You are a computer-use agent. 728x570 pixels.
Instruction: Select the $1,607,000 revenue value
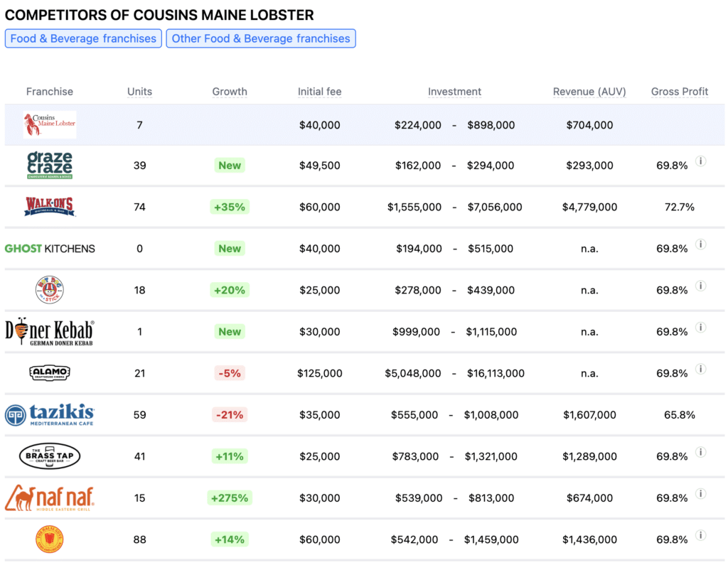pyautogui.click(x=589, y=414)
